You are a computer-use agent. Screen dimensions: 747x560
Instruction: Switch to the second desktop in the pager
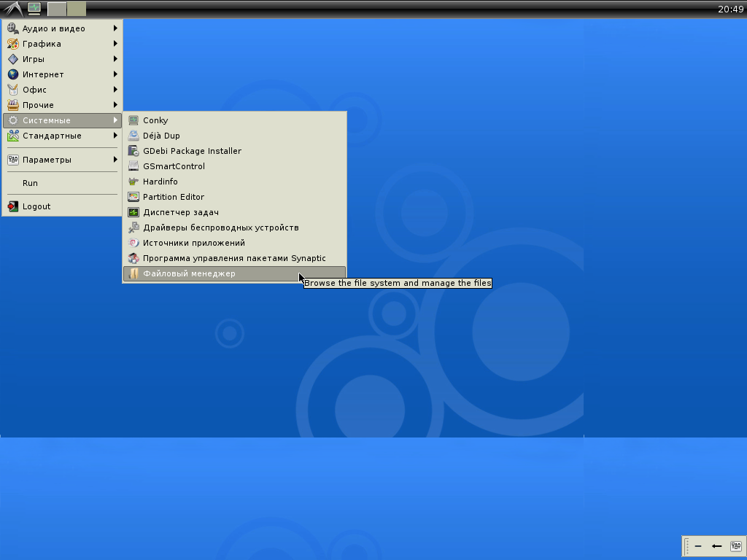tap(77, 9)
